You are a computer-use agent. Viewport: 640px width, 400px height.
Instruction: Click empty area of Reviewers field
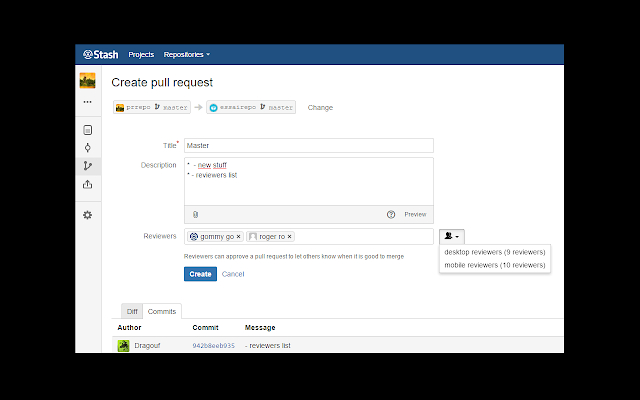tap(363, 236)
